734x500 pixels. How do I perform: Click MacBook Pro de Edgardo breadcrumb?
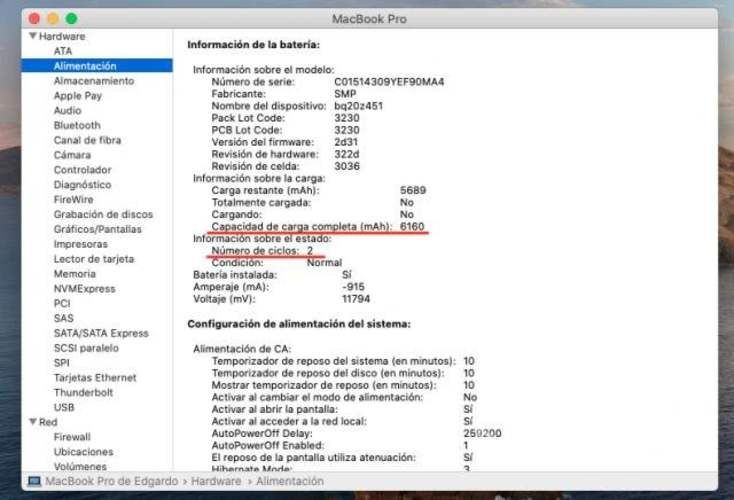pos(111,481)
